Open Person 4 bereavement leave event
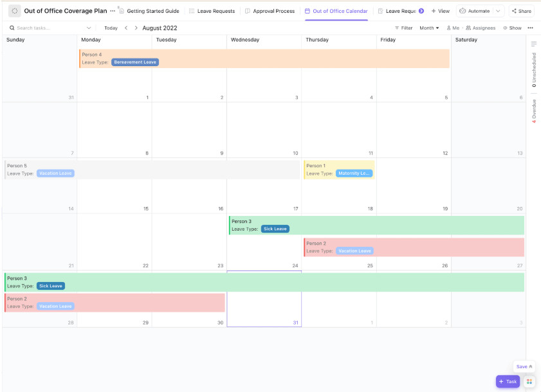The image size is (541, 392). pyautogui.click(x=264, y=58)
